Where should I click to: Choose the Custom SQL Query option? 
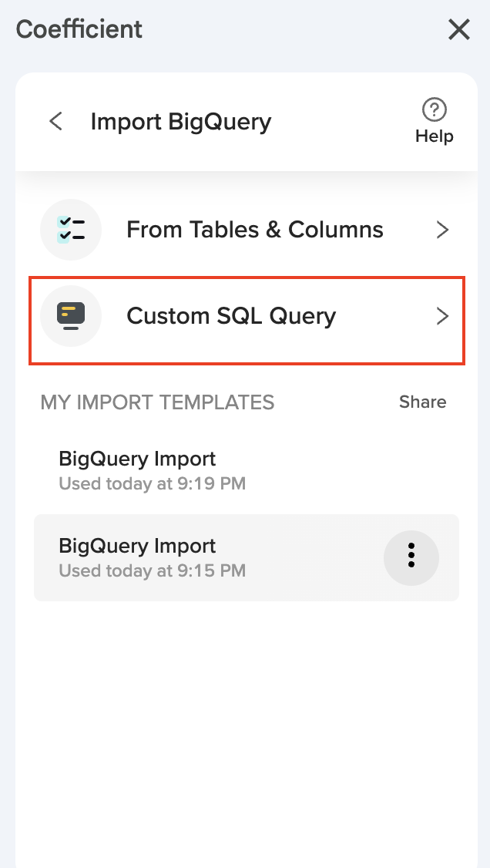231,316
